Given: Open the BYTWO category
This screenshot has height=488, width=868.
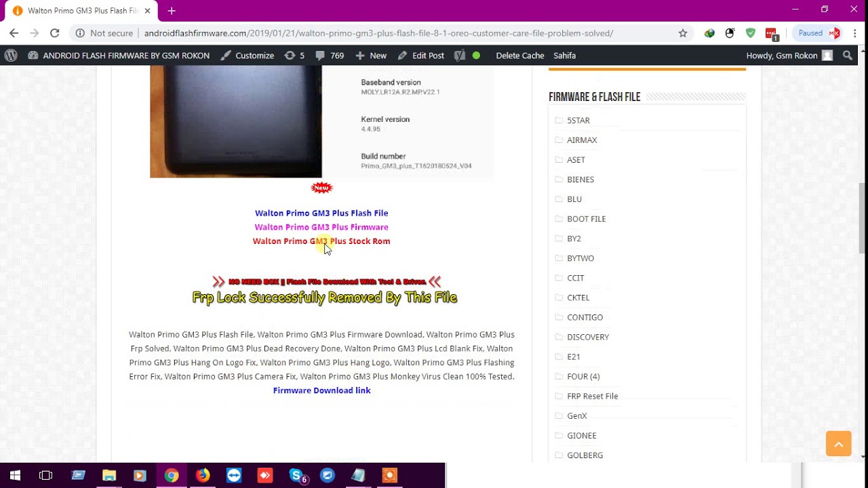Looking at the screenshot, I should 580,258.
